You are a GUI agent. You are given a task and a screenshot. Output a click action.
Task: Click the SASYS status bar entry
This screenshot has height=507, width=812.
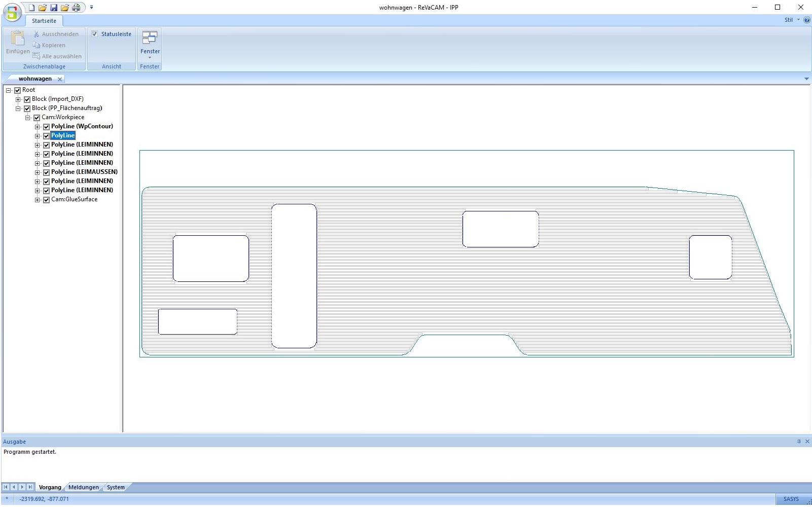tap(791, 499)
